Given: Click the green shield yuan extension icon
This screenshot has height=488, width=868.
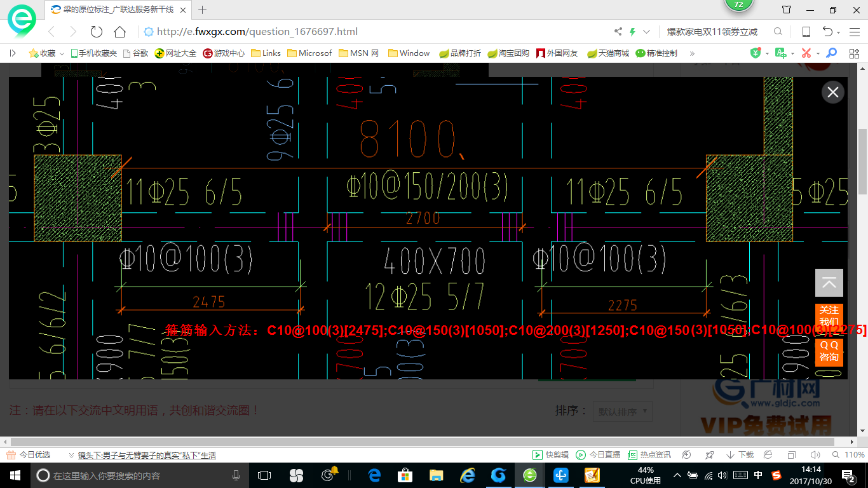Looking at the screenshot, I should pyautogui.click(x=756, y=53).
